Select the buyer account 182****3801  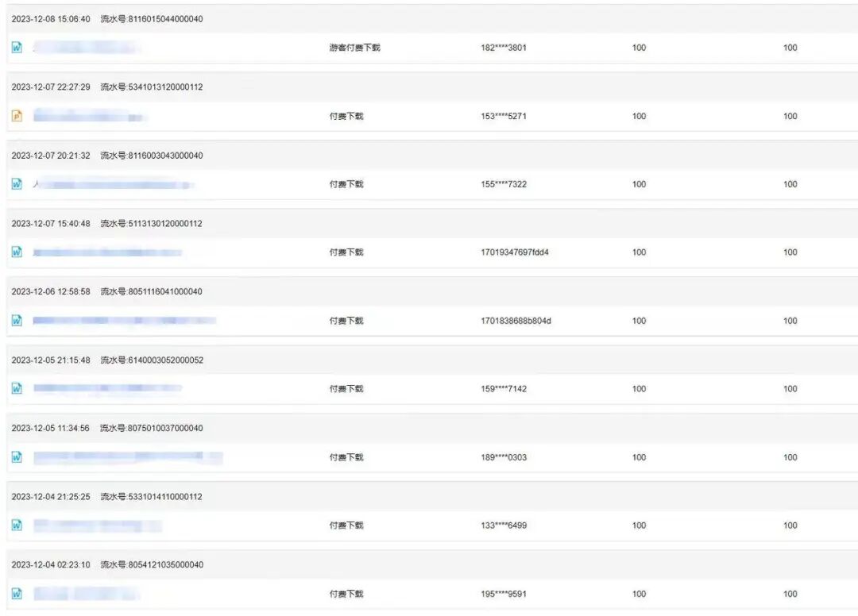click(504, 48)
